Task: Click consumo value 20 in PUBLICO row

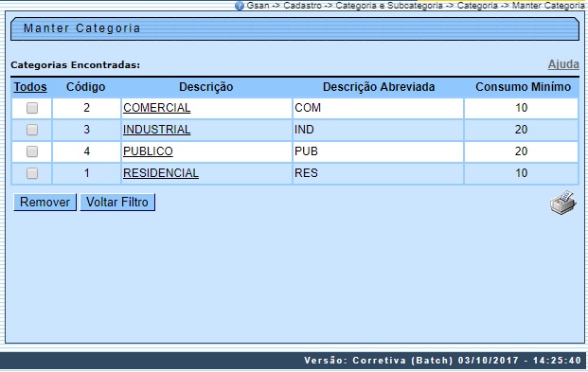Action: [522, 151]
